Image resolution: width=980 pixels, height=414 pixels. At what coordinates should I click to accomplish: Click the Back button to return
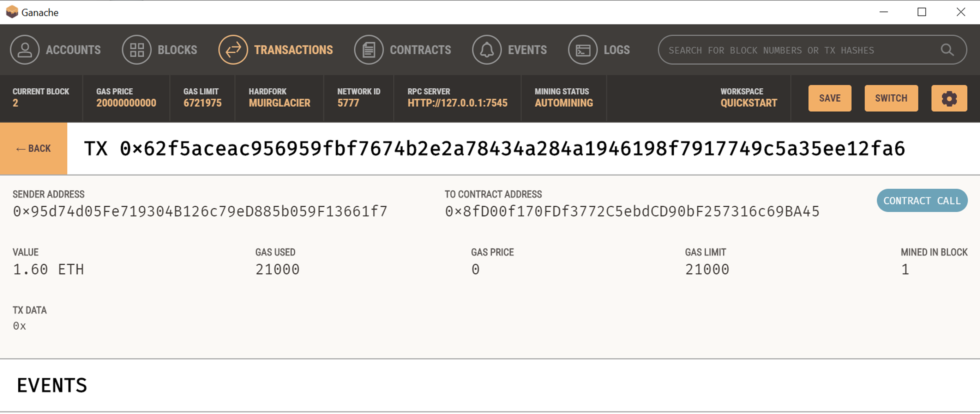click(34, 148)
